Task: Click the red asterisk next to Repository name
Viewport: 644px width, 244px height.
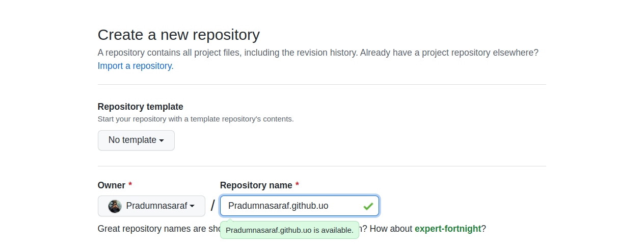Action: tap(297, 185)
